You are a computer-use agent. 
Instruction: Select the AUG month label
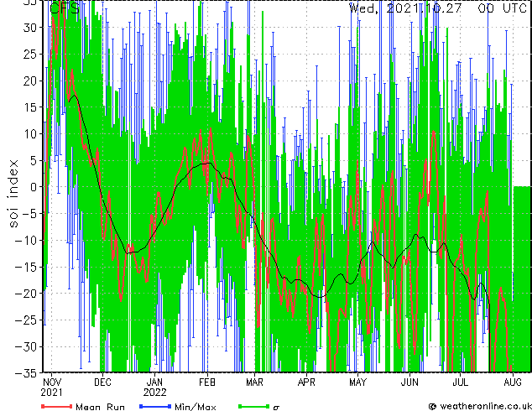click(x=513, y=382)
